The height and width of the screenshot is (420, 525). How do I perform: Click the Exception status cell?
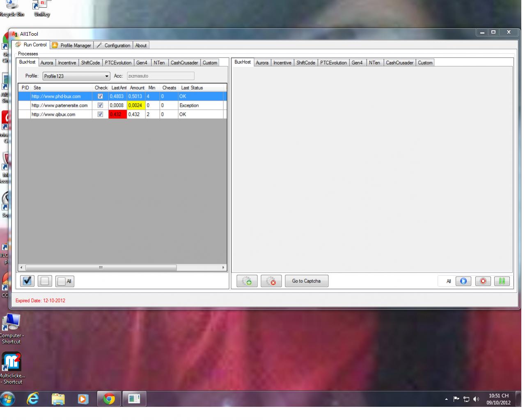click(201, 105)
